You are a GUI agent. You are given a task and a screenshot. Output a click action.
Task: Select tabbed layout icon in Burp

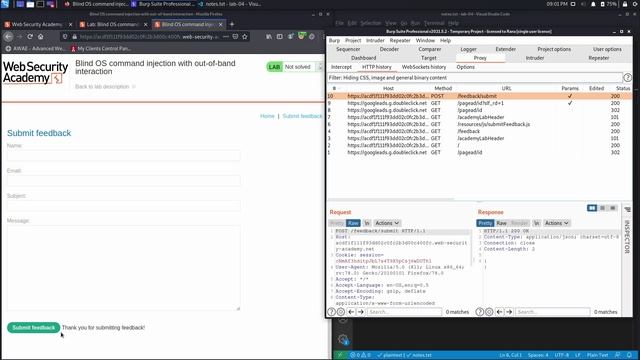(613, 208)
